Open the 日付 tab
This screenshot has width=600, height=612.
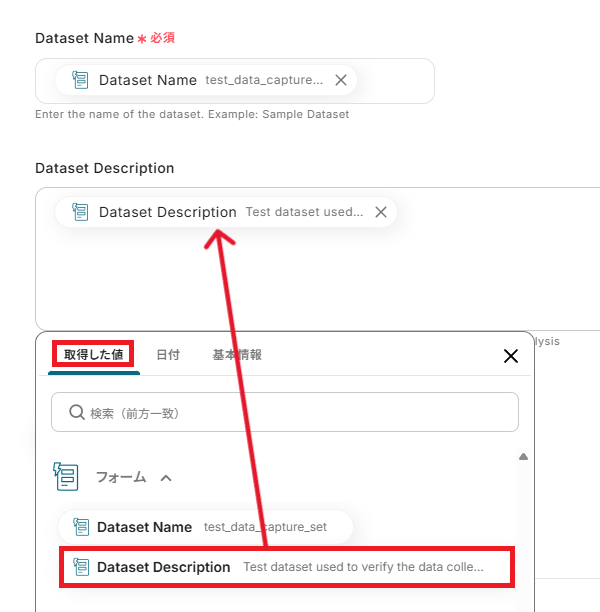coord(168,354)
